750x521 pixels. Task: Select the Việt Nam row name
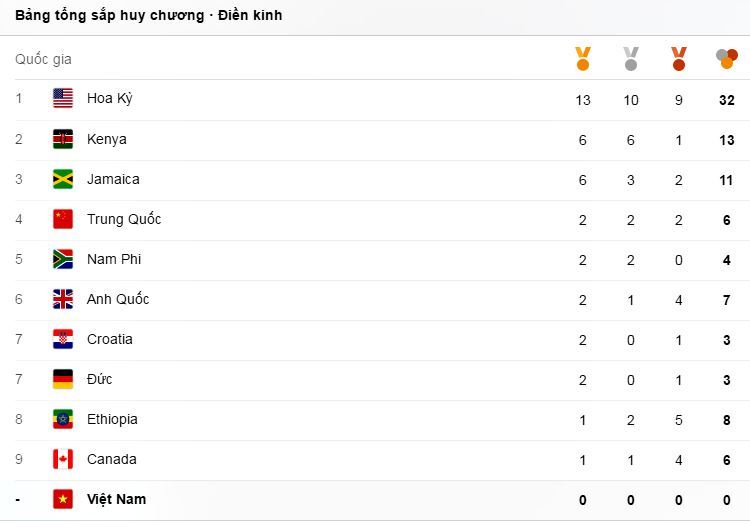click(116, 499)
